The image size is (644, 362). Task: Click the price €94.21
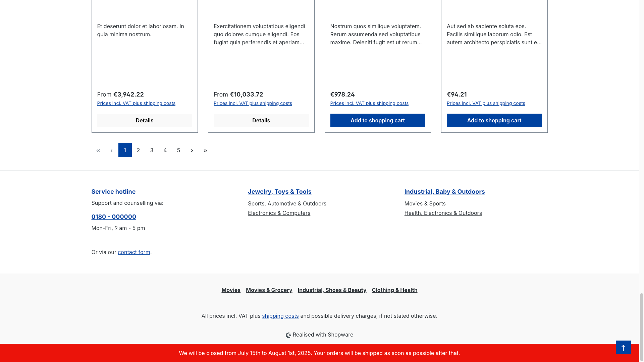click(457, 95)
